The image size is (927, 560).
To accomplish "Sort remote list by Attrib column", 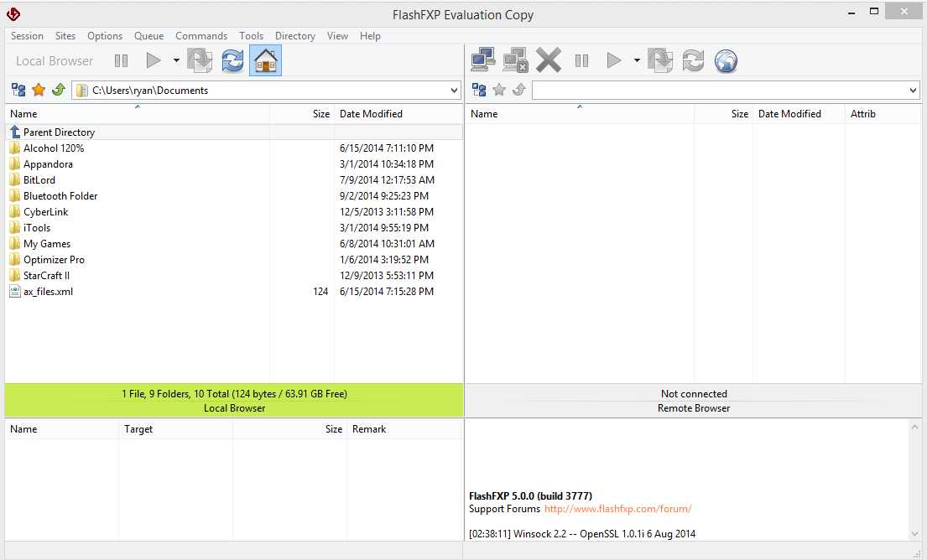I will [883, 114].
